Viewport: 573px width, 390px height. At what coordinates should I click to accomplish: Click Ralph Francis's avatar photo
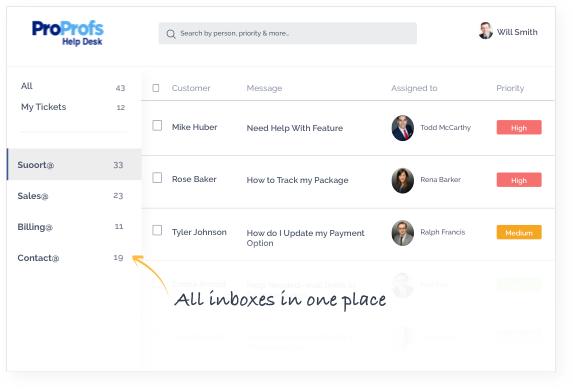[x=403, y=233]
